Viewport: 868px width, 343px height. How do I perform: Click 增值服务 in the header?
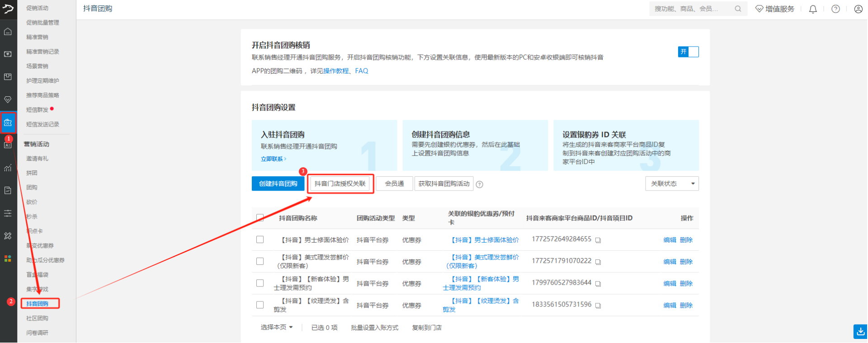tap(780, 9)
